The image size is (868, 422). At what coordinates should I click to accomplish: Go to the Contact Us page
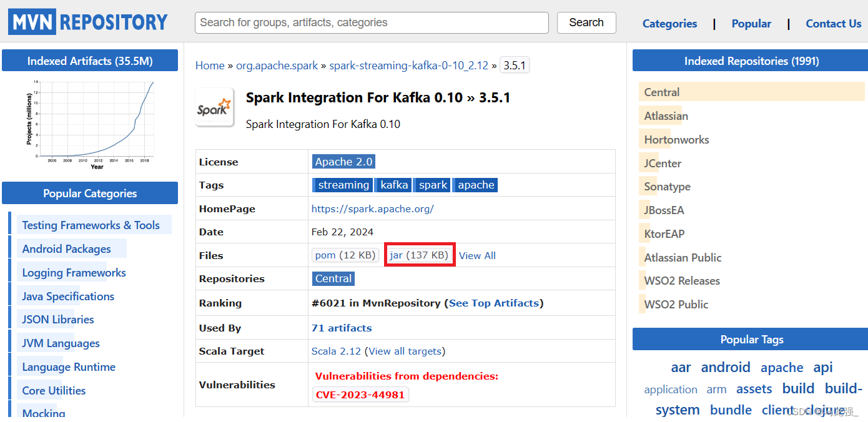(x=834, y=24)
